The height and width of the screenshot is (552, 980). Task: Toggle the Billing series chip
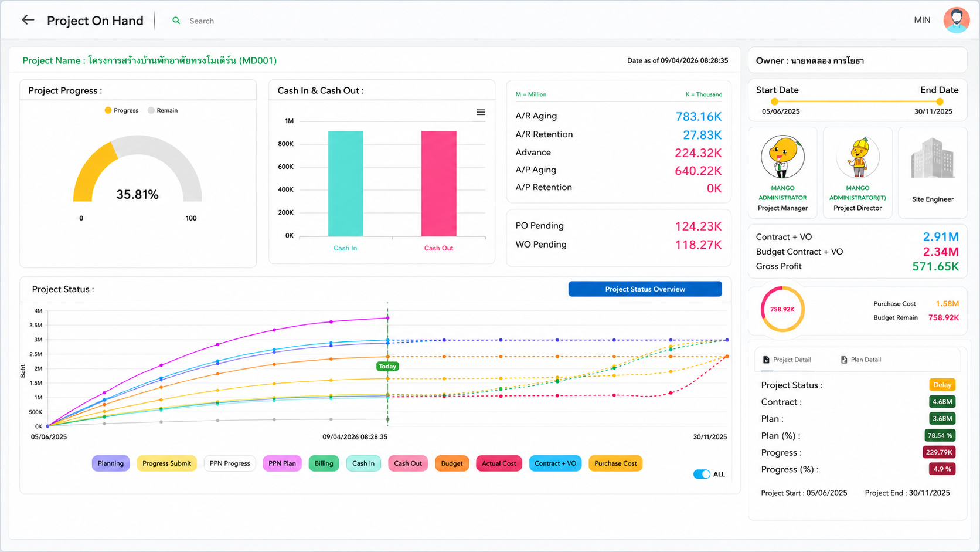(324, 463)
